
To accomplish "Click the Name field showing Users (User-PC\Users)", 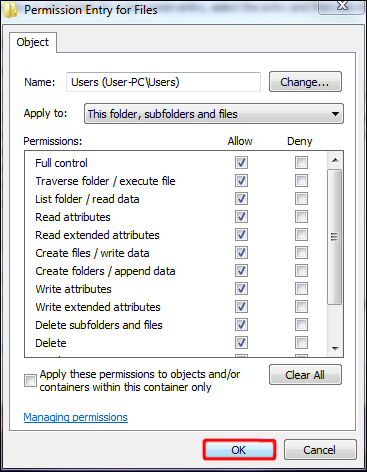I will [x=163, y=82].
